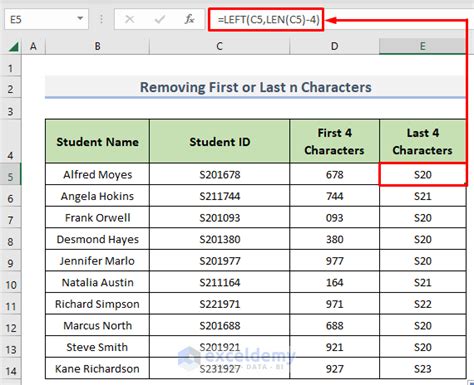Open Insert Function fx dialog
The image size is (474, 385).
tap(189, 19)
